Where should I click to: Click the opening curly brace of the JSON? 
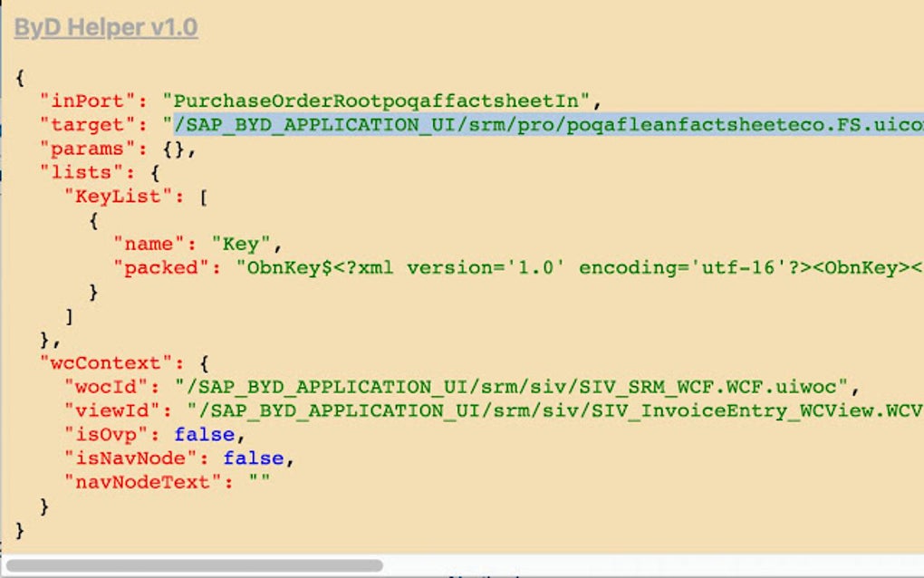(x=18, y=77)
